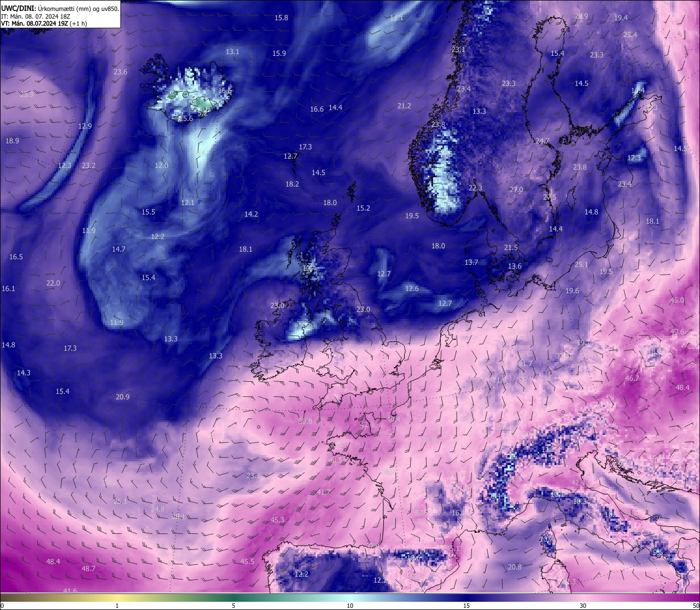This screenshot has height=610, width=700.
Task: Click the map value '45.5'
Action: [x=247, y=562]
